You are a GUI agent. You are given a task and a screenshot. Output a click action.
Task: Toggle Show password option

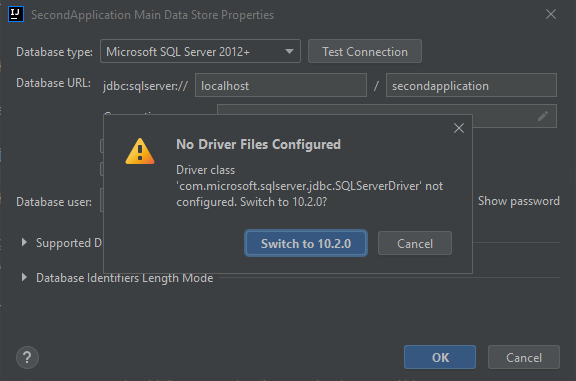click(x=519, y=201)
